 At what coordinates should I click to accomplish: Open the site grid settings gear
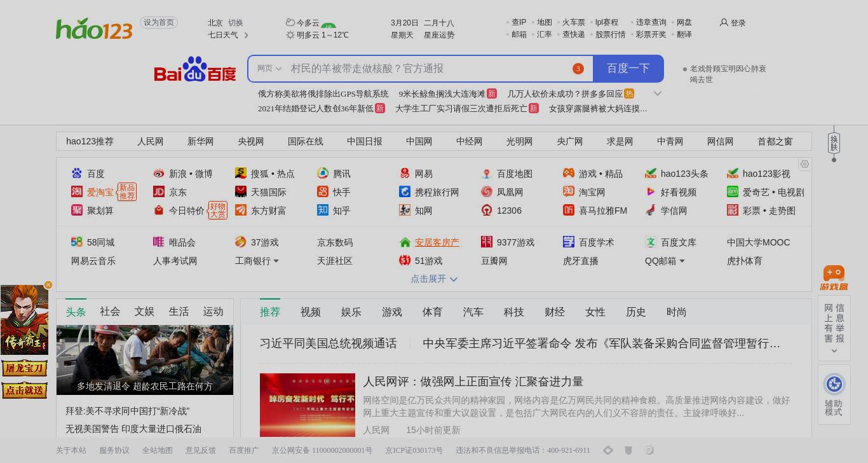pyautogui.click(x=804, y=164)
